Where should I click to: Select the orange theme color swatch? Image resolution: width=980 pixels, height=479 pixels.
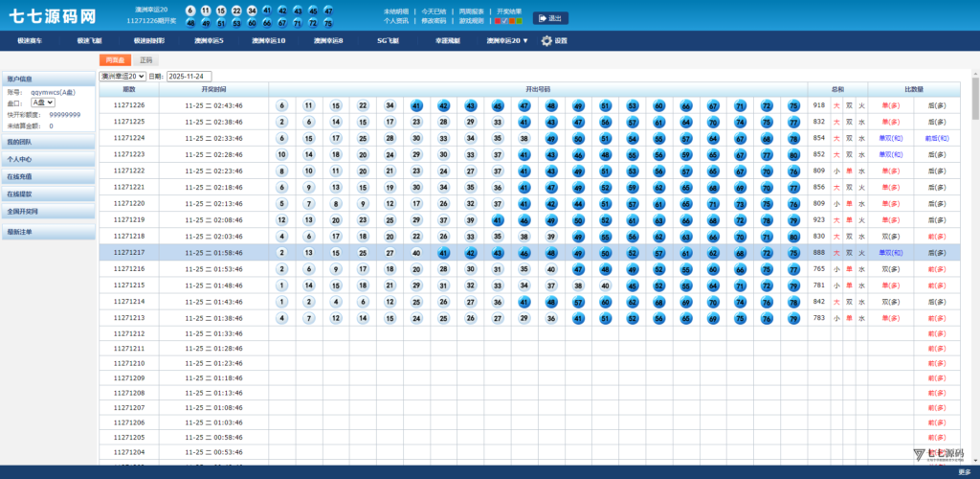pos(509,20)
